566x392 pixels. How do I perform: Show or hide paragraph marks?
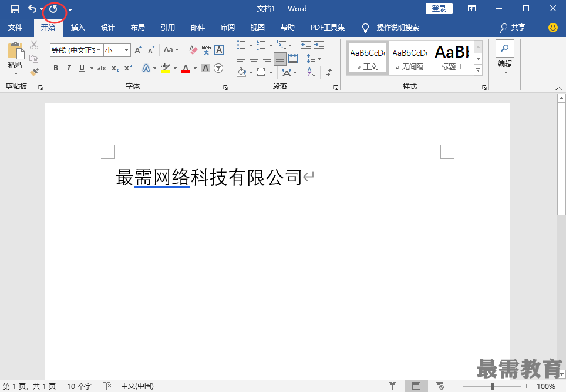[x=329, y=72]
